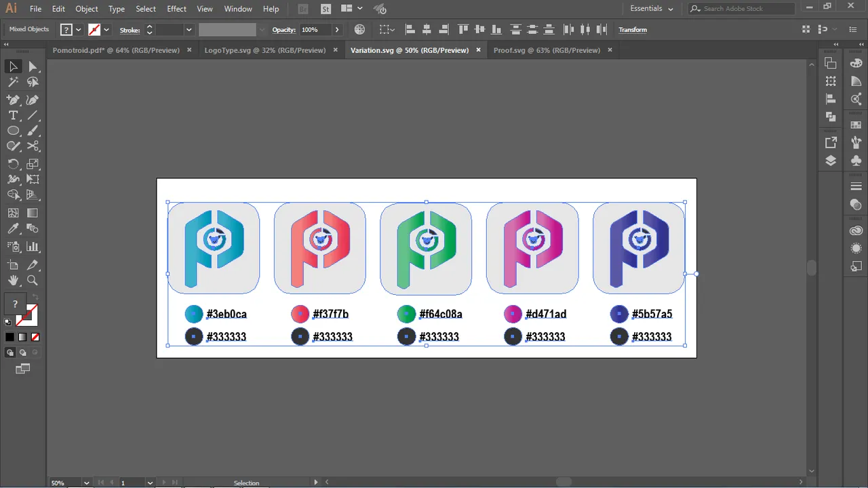Viewport: 868px width, 488px height.
Task: Select the Zoom tool
Action: pos(33,280)
